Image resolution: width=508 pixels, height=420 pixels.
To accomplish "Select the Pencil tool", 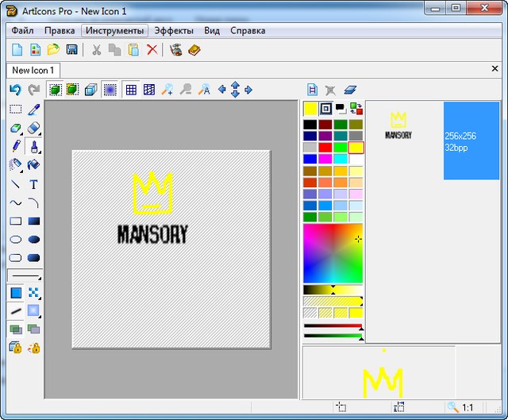I will 15,146.
